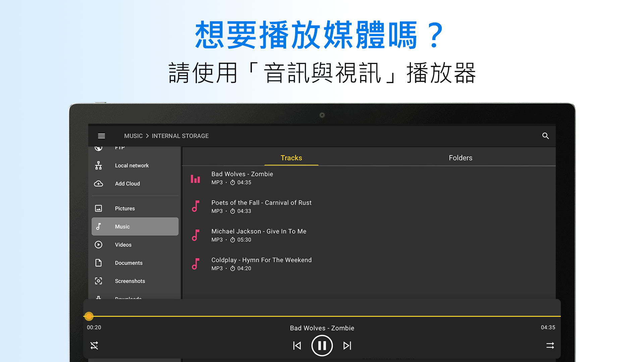The image size is (644, 362).
Task: Click the Add Cloud icon
Action: (98, 184)
